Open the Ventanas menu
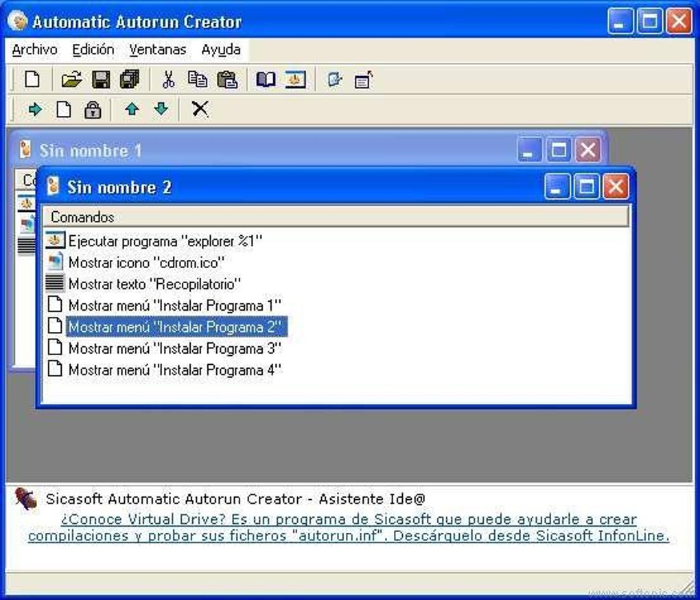700x600 pixels. tap(158, 49)
